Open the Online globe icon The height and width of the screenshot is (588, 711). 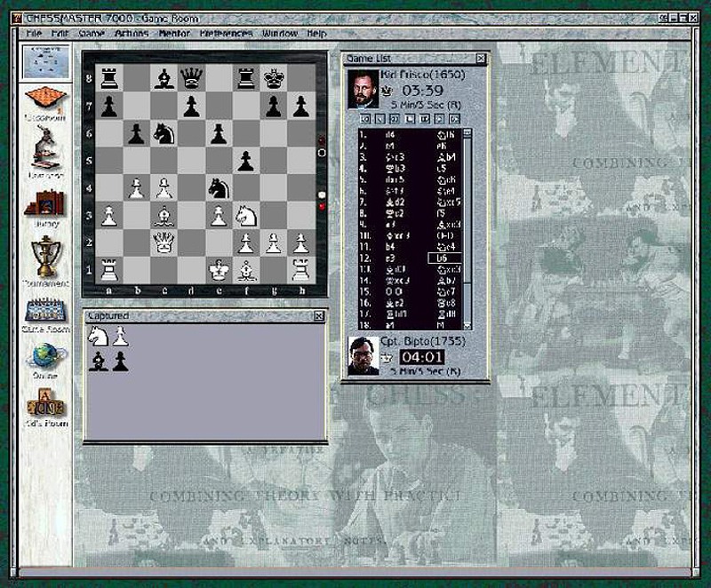pos(45,357)
